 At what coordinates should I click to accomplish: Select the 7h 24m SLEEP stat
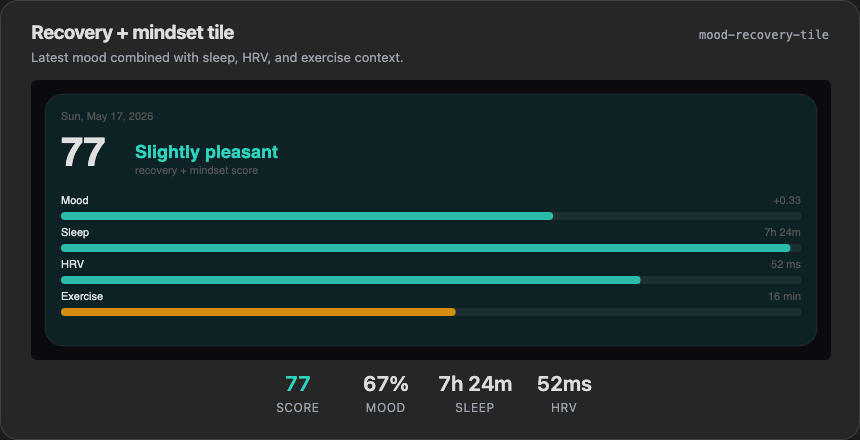(x=475, y=394)
